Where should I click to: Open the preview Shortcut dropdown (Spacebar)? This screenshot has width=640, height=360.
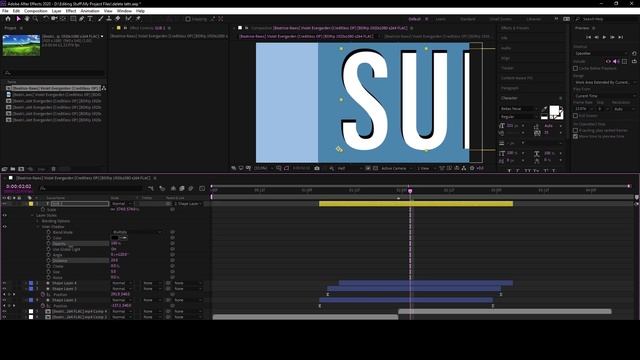602,53
